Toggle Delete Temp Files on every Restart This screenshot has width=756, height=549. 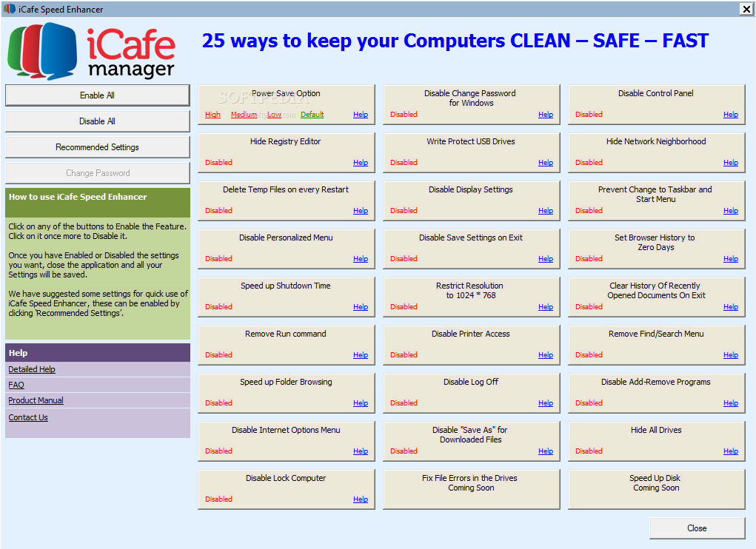click(287, 201)
